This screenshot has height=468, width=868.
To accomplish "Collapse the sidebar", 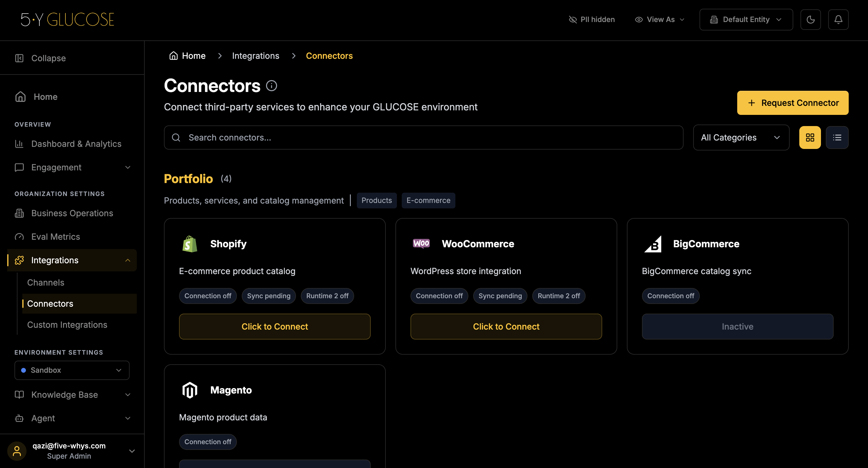I will click(40, 58).
